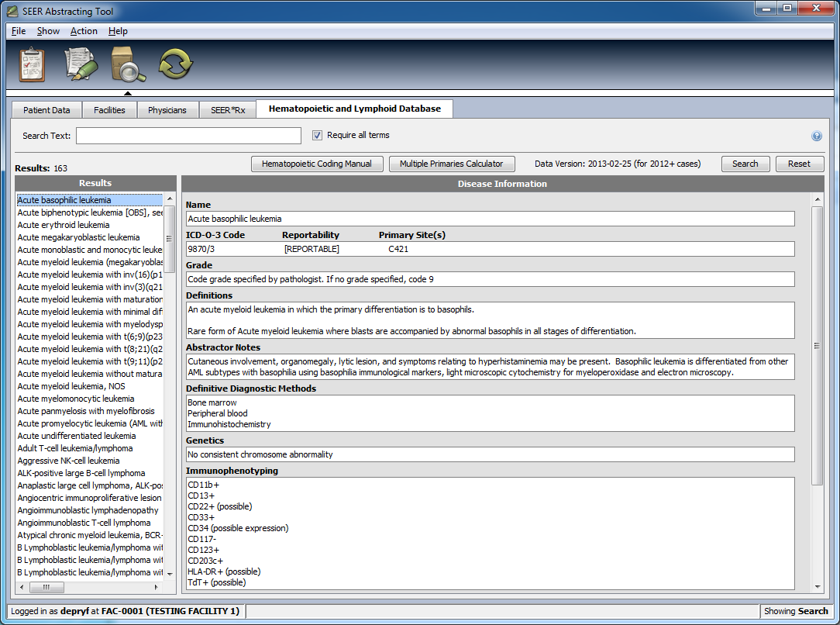Click the primary site value C421
This screenshot has height=625, width=840.
pos(398,249)
